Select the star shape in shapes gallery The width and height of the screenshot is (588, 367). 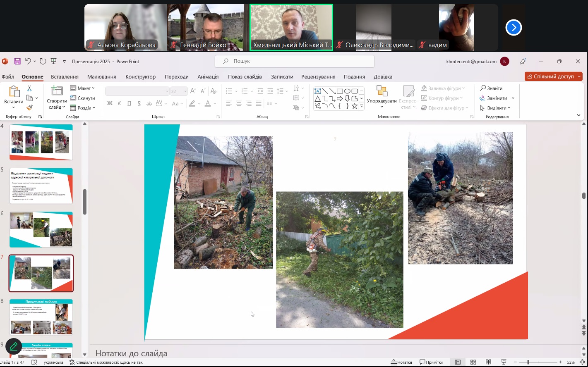click(354, 106)
